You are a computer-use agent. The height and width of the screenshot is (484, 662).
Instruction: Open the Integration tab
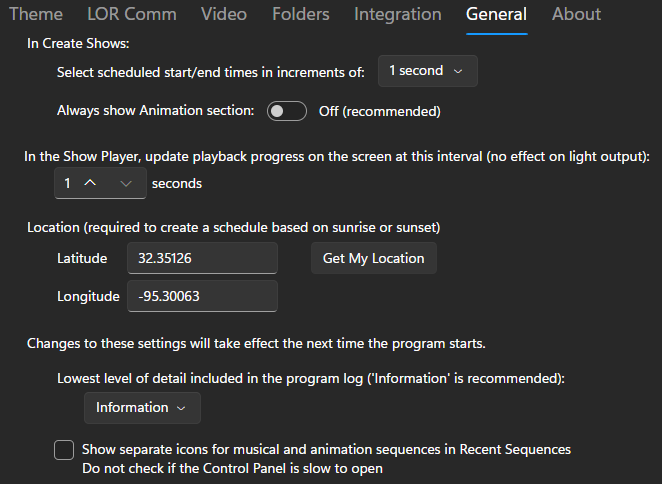(x=398, y=14)
